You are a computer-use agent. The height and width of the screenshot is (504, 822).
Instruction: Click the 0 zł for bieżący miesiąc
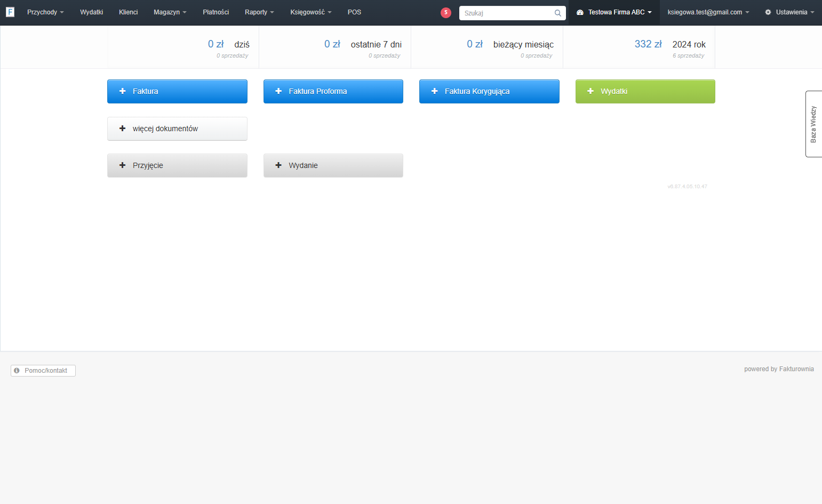coord(475,44)
